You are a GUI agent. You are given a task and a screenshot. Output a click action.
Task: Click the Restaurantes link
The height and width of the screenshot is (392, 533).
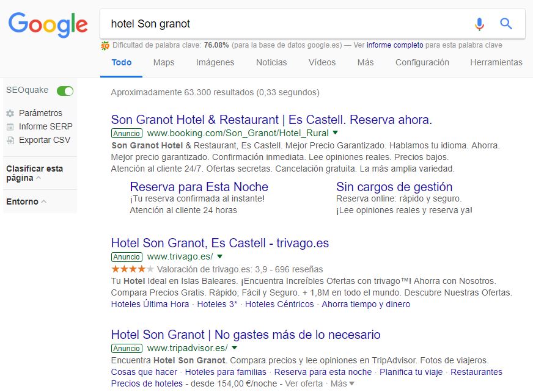(x=476, y=372)
